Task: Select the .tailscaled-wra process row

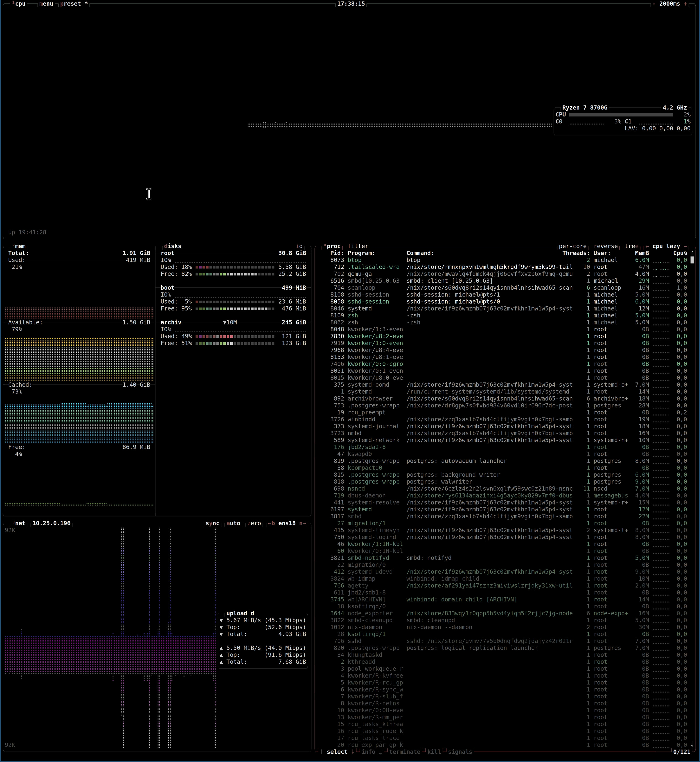Action: [x=508, y=267]
